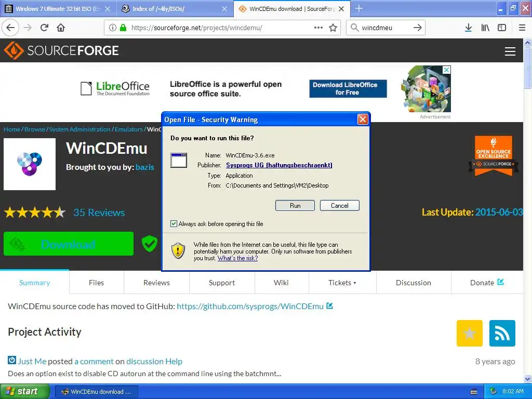Switch to Windows 7 Ultimate 32 bit ISO tab

[x=58, y=8]
